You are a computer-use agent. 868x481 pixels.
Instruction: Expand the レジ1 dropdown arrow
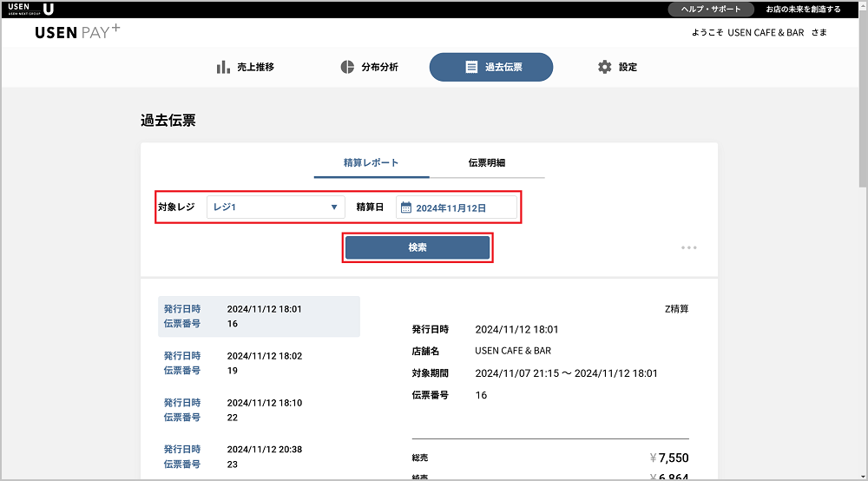[x=334, y=208]
